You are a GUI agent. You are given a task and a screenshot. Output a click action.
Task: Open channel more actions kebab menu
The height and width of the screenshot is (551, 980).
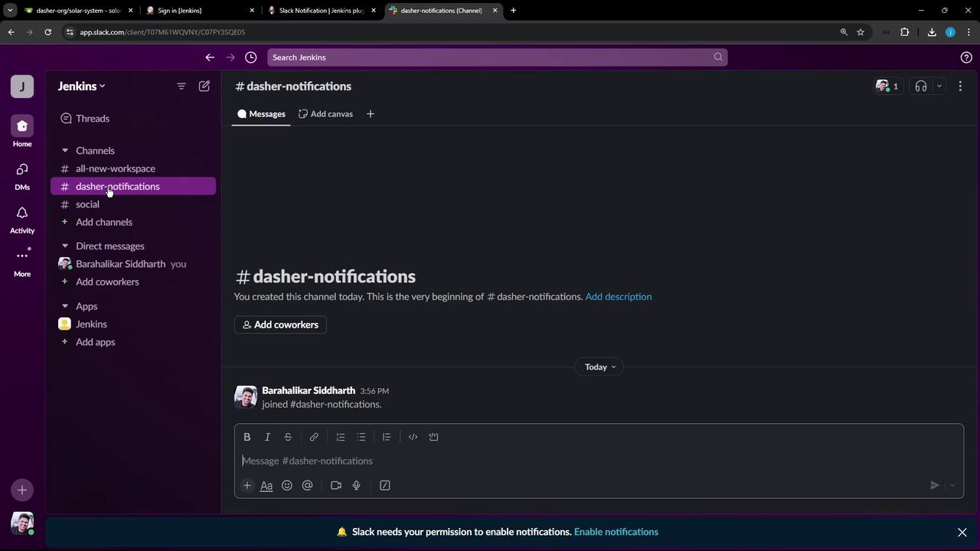tap(960, 86)
